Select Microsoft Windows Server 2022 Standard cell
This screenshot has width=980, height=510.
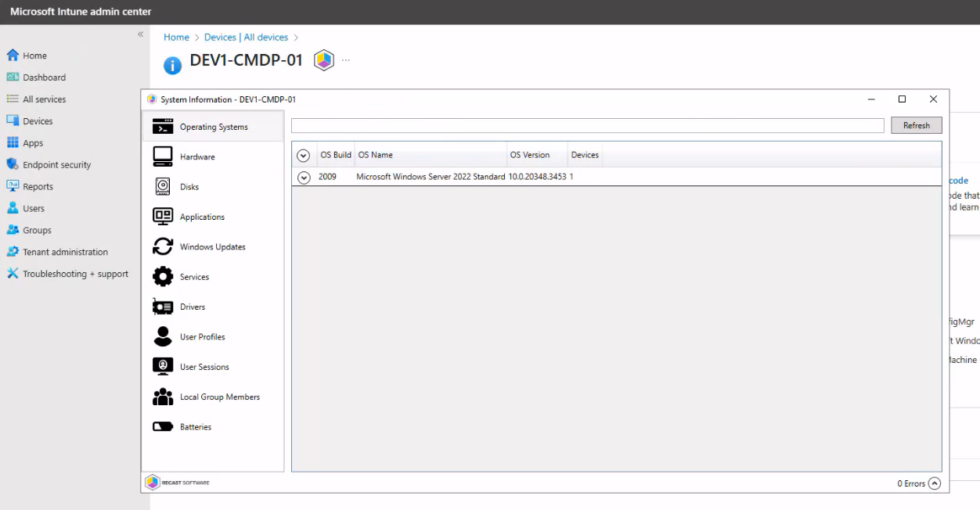click(431, 177)
